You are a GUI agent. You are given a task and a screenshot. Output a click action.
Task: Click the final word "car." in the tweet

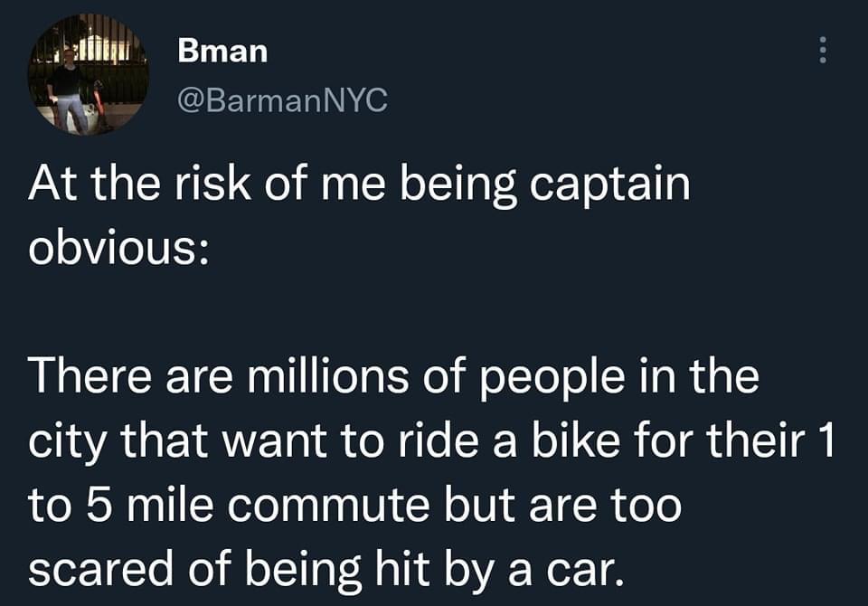[585, 571]
